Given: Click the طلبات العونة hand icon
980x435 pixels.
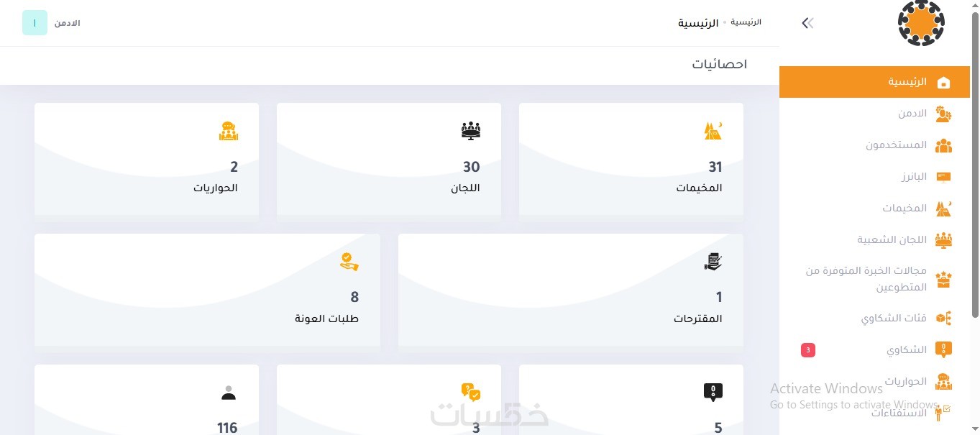Looking at the screenshot, I should coord(349,262).
